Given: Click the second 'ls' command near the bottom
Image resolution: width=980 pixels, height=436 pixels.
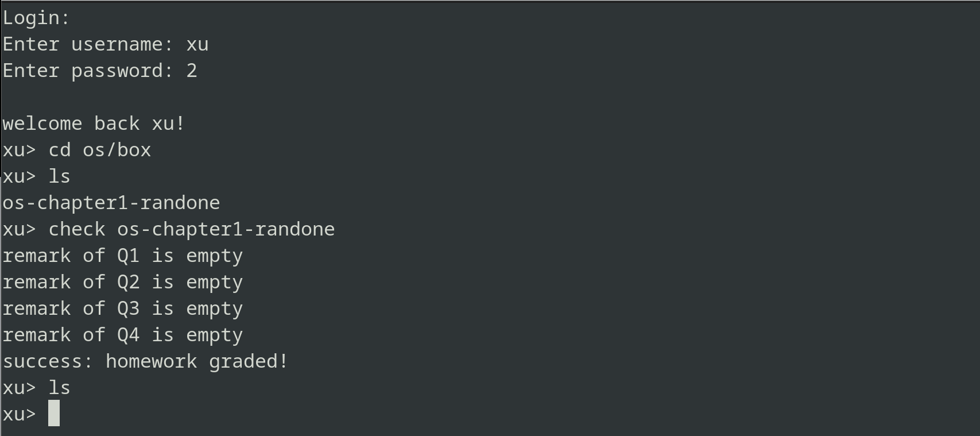Looking at the screenshot, I should 60,388.
